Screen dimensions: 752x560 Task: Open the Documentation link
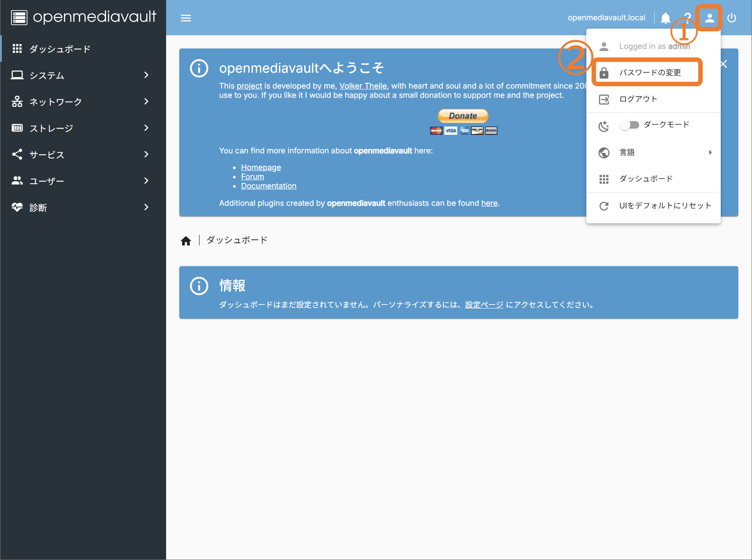pyautogui.click(x=269, y=186)
